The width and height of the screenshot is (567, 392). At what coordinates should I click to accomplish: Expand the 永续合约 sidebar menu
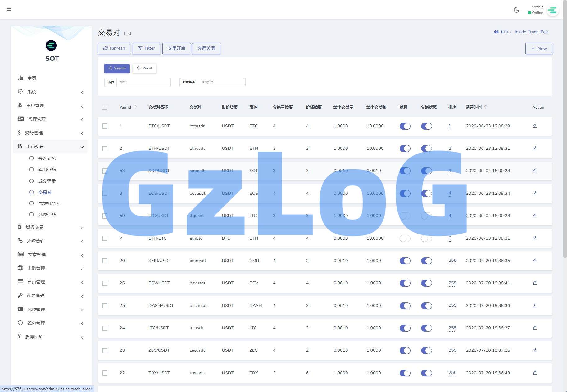(50, 241)
